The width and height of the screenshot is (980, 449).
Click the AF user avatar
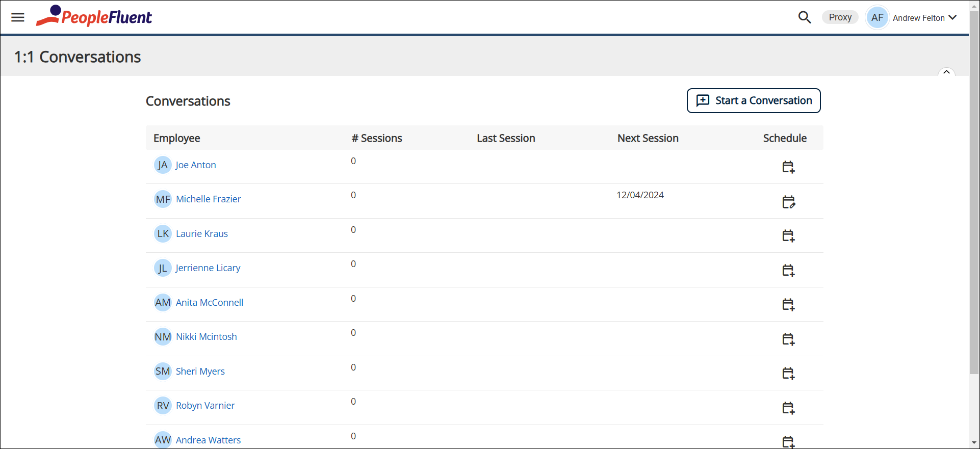click(x=877, y=18)
